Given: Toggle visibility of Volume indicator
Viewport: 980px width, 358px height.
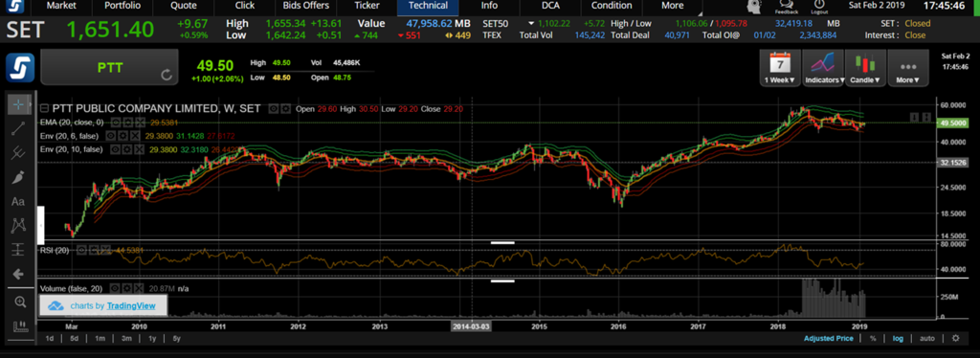Looking at the screenshot, I should pos(115,289).
